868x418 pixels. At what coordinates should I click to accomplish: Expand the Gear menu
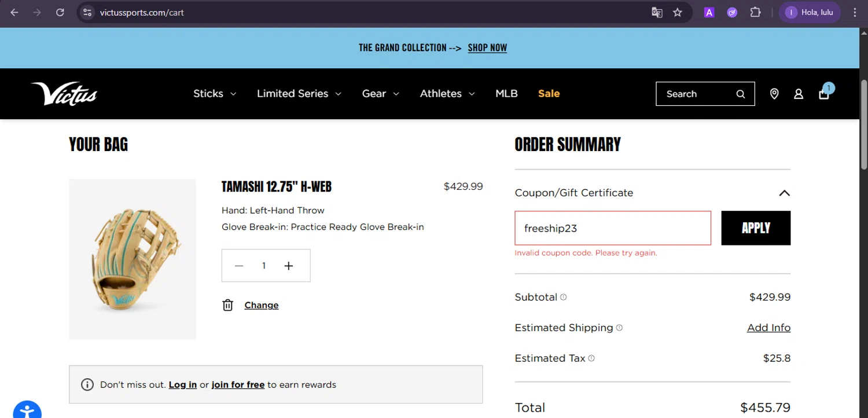381,93
